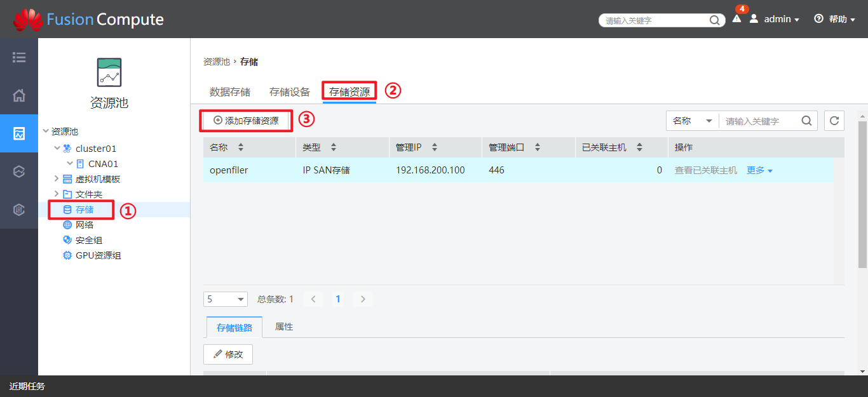Click the folder icon beside 文件夹
Image resolution: width=868 pixels, height=397 pixels.
pos(67,194)
